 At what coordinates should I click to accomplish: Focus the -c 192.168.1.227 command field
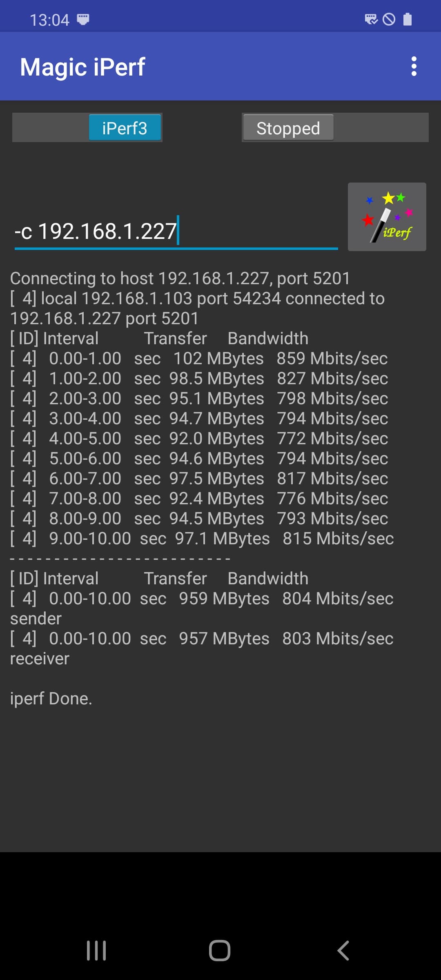(176, 232)
